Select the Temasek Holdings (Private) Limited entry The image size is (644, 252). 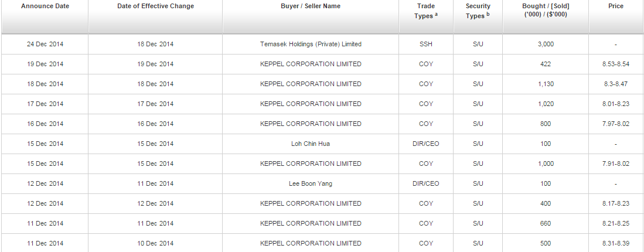(x=311, y=44)
